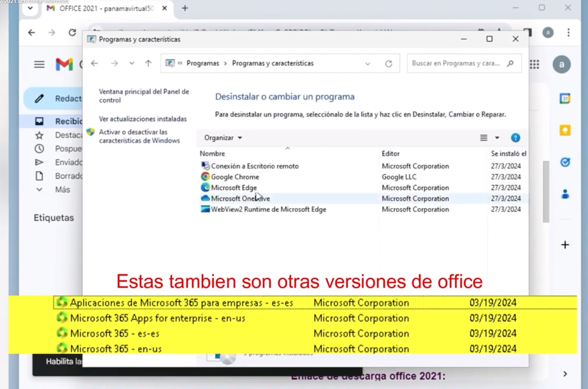Sort programs by the Nombre column
The height and width of the screenshot is (389, 588).
[212, 154]
